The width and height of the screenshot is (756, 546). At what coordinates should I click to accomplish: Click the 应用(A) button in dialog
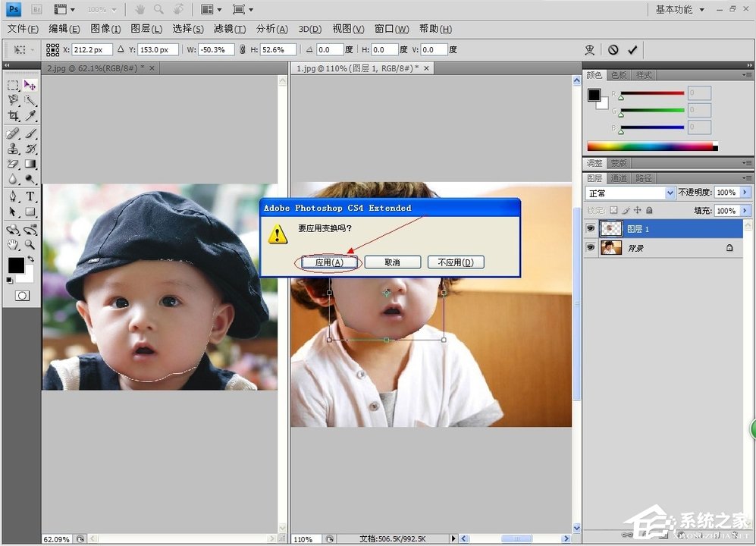tap(329, 262)
